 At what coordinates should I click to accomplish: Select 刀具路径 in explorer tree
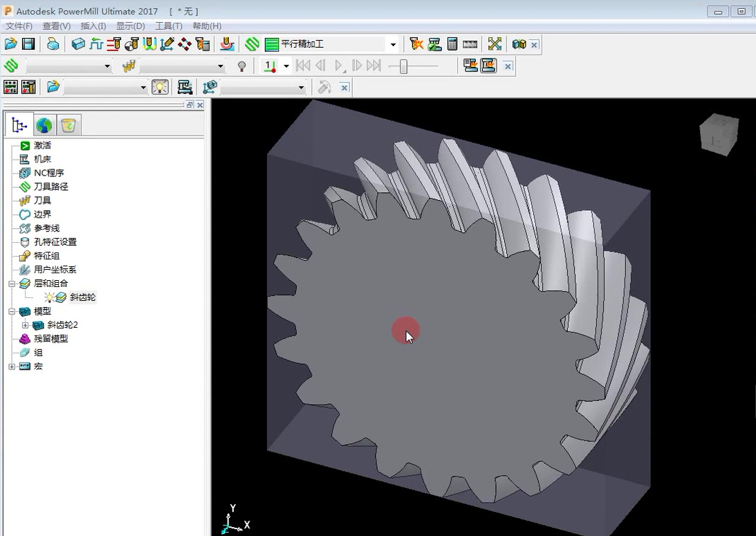[x=50, y=187]
